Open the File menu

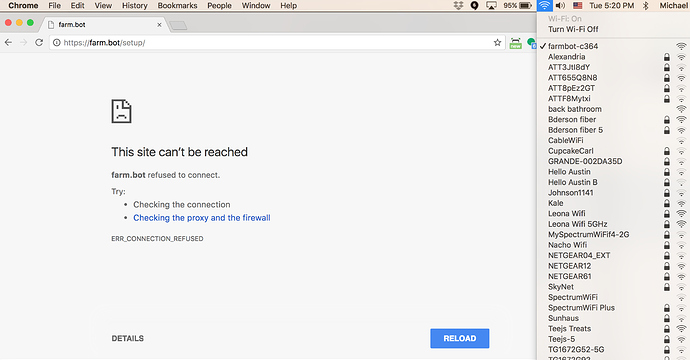[x=55, y=5]
